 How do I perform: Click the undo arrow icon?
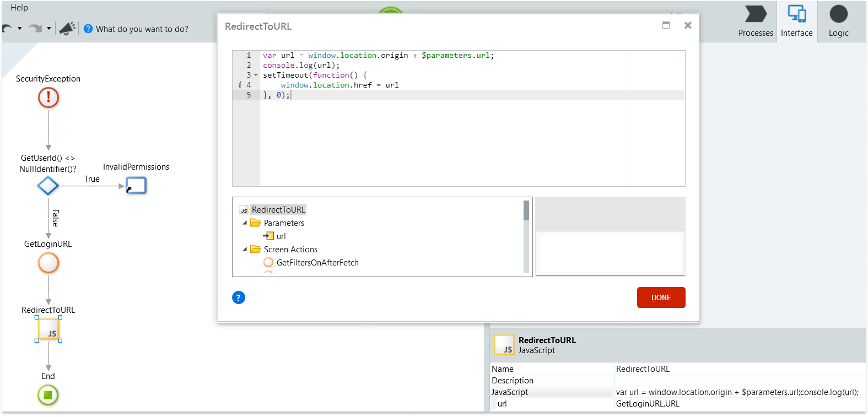[x=7, y=28]
